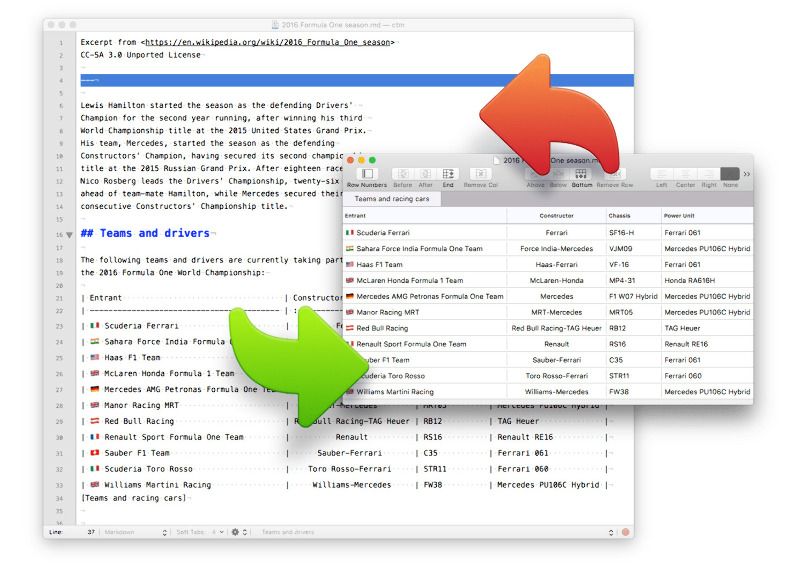Select Renault Sport Formula One Team cell in table editor

pyautogui.click(x=425, y=344)
